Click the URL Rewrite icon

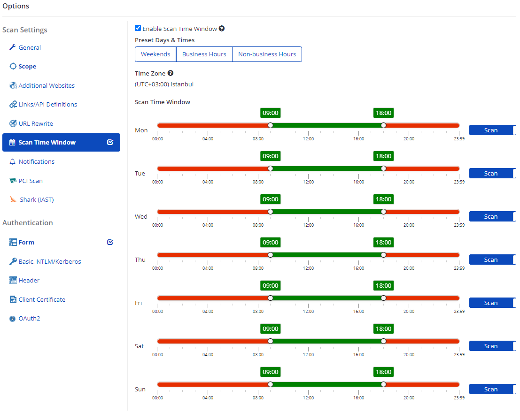click(x=13, y=124)
